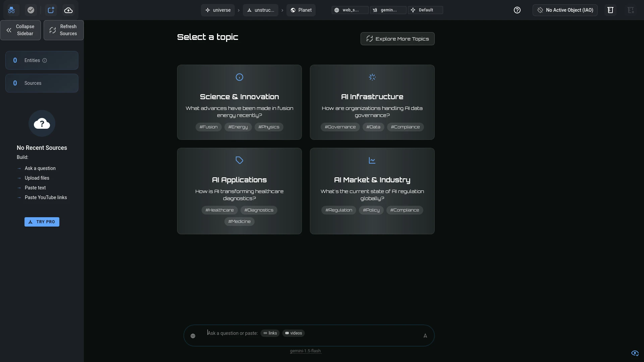Select universe in the breadcrumb
The width and height of the screenshot is (644, 362).
point(218,10)
